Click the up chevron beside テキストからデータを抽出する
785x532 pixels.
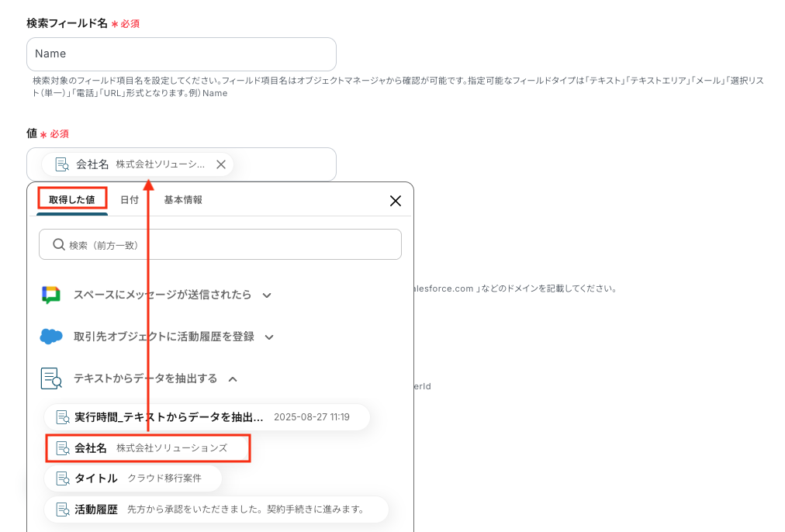233,379
